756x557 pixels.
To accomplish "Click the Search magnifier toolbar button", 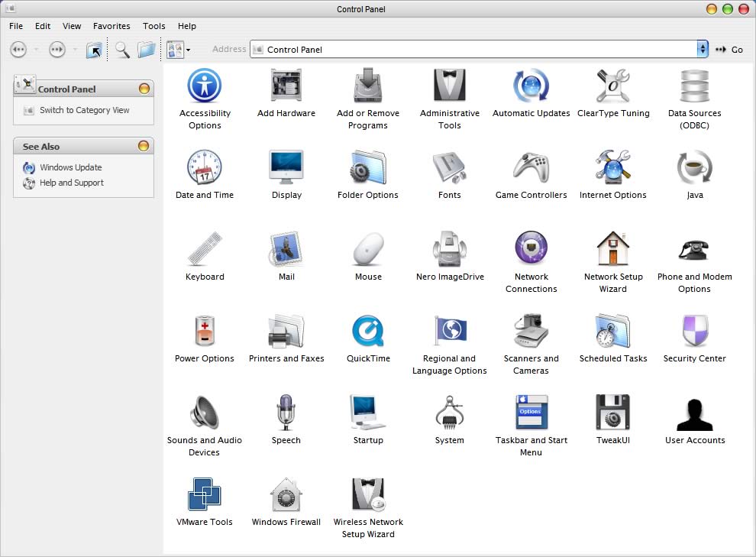I will pos(122,49).
